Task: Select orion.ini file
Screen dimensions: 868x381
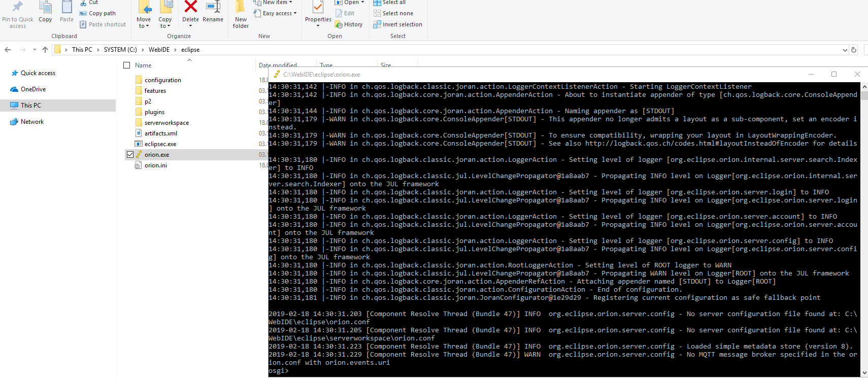Action: 155,165
